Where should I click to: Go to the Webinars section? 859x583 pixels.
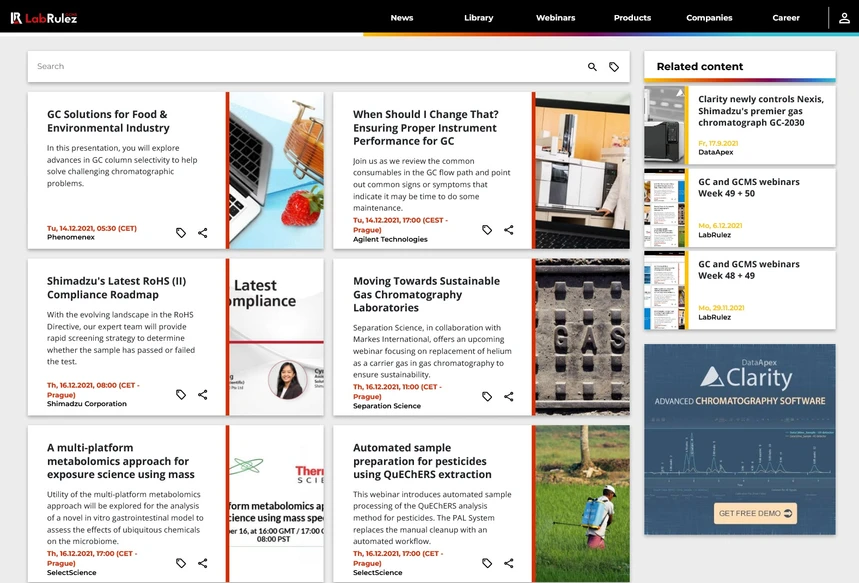(x=556, y=18)
